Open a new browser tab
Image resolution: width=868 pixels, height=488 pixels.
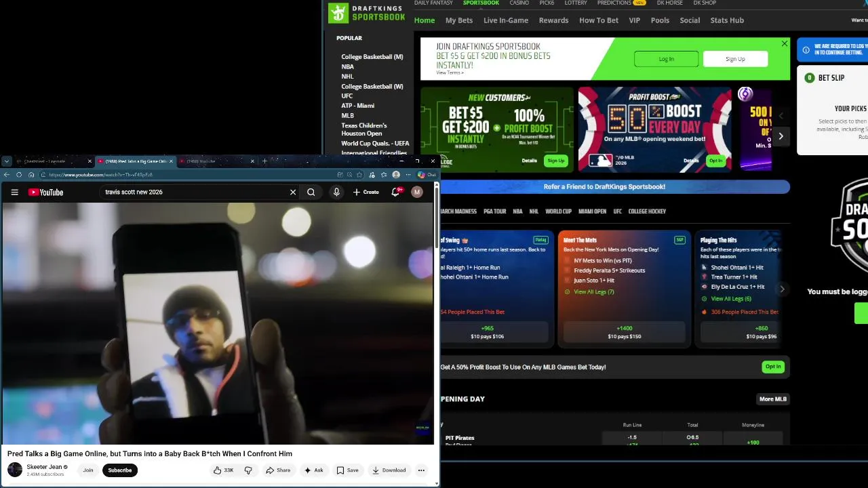pyautogui.click(x=264, y=161)
